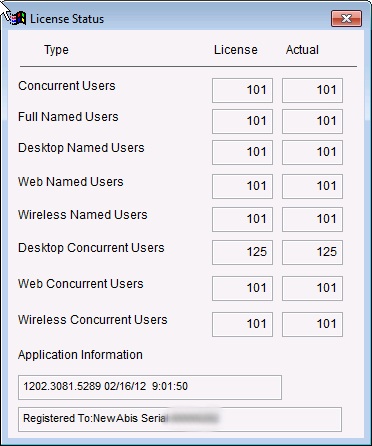
Task: Click the License Status window icon
Action: click(x=18, y=18)
